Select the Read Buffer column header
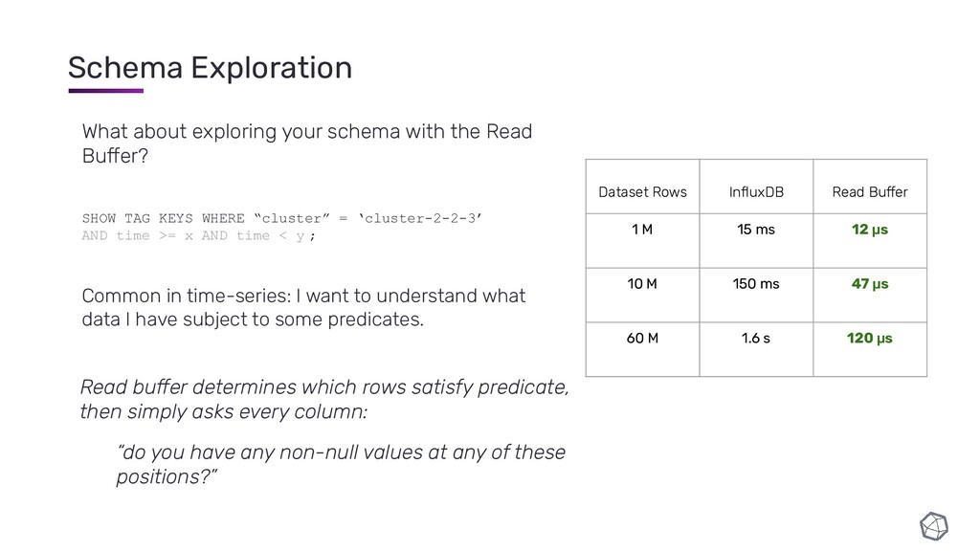 [x=870, y=187]
